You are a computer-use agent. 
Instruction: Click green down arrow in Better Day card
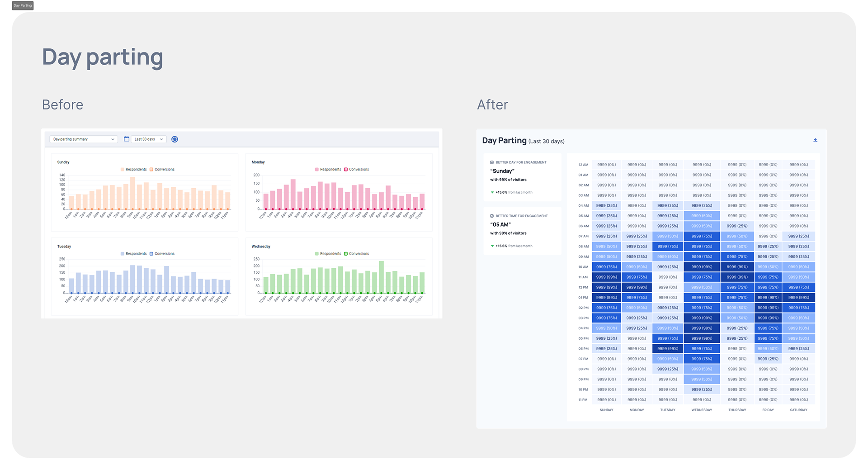click(x=492, y=193)
